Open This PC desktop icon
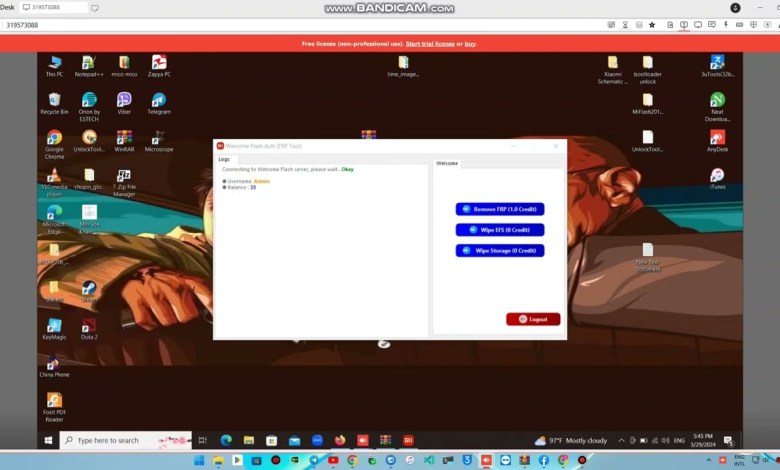 coord(54,66)
